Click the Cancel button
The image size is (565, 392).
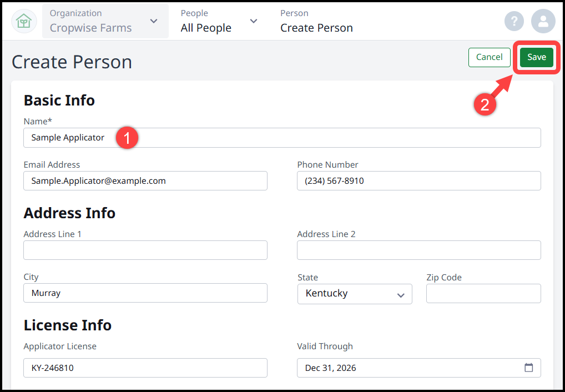pos(489,57)
